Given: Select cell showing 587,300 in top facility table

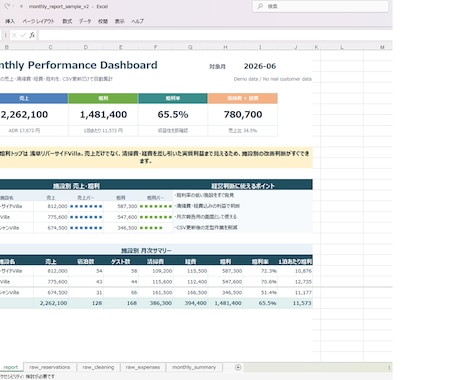Looking at the screenshot, I should [121, 206].
